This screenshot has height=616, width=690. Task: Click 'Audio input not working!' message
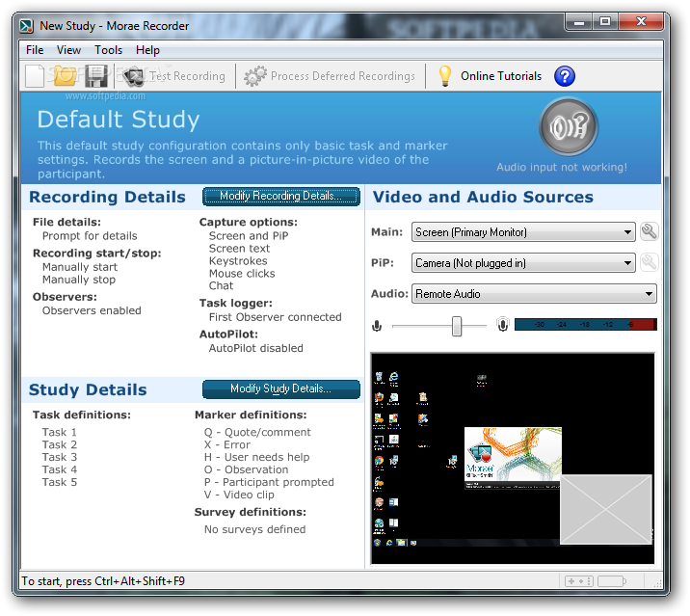point(562,168)
